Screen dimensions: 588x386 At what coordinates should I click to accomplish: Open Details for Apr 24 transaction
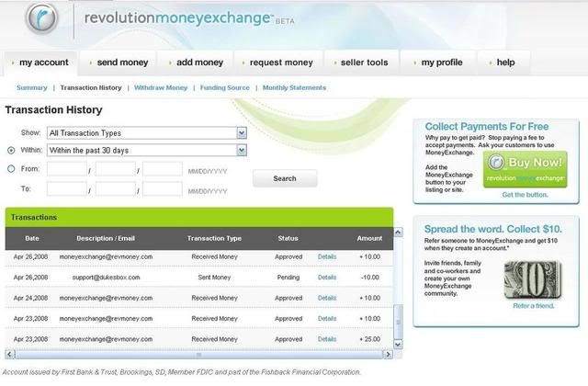tap(327, 298)
